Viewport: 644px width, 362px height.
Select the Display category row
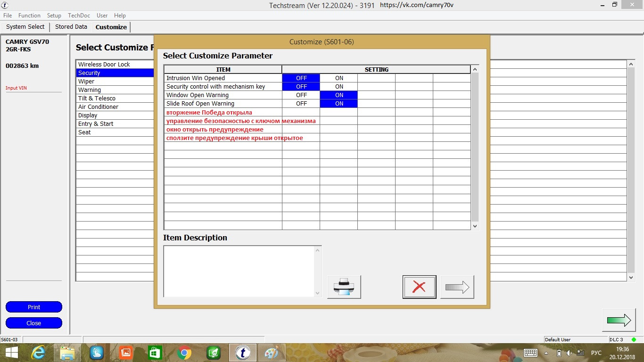(x=115, y=115)
